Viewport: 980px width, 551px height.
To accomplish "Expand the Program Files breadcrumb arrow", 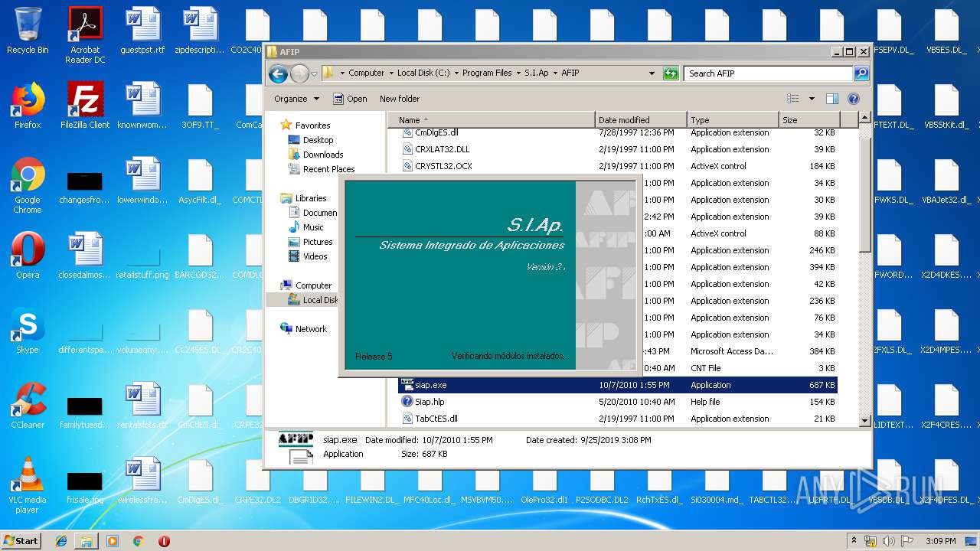I will pyautogui.click(x=518, y=73).
